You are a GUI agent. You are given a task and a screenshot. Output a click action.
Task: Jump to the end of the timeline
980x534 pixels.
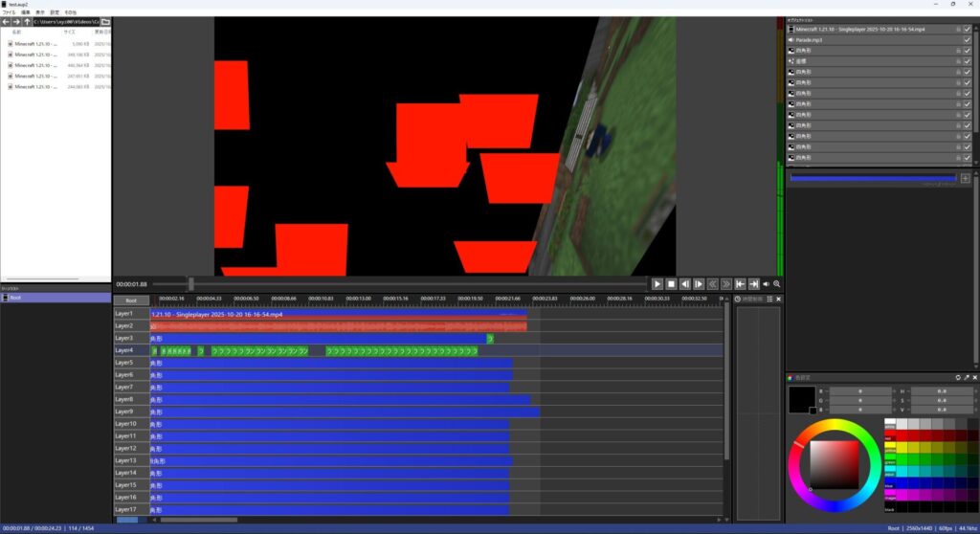753,284
